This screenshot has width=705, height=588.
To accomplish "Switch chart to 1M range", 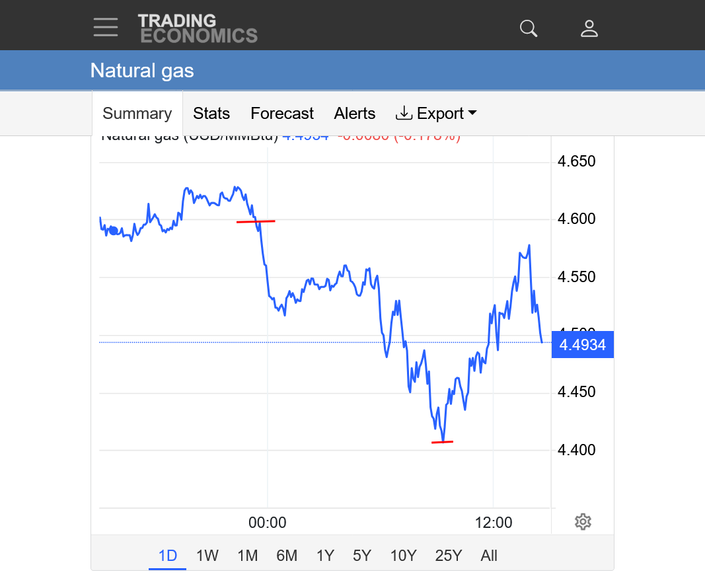I will (247, 556).
